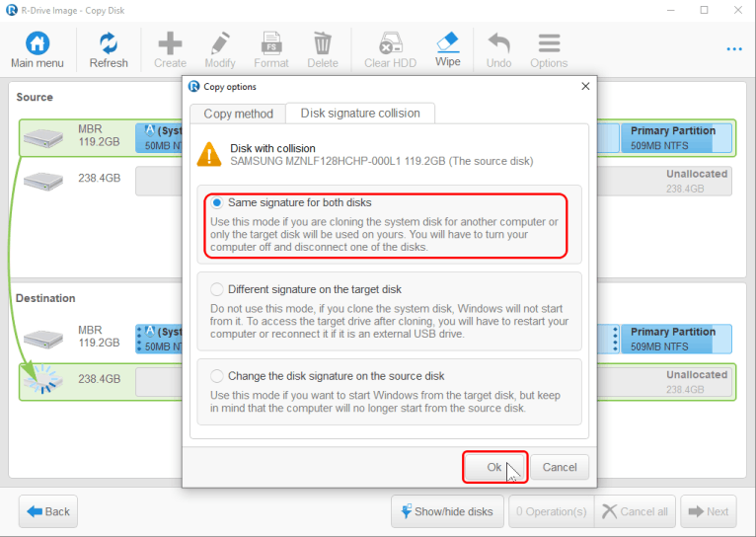Viewport: 756px width, 537px height.
Task: Click the Next button
Action: pos(709,511)
